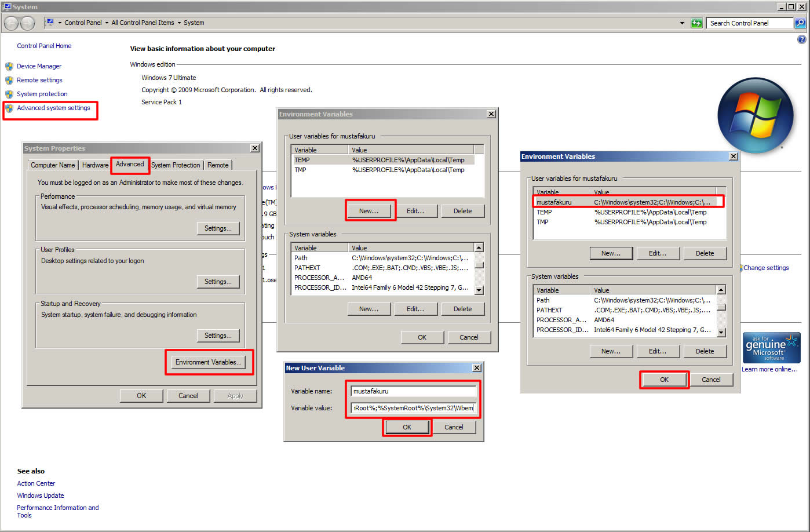
Task: Click in the Variable name field
Action: click(x=413, y=391)
